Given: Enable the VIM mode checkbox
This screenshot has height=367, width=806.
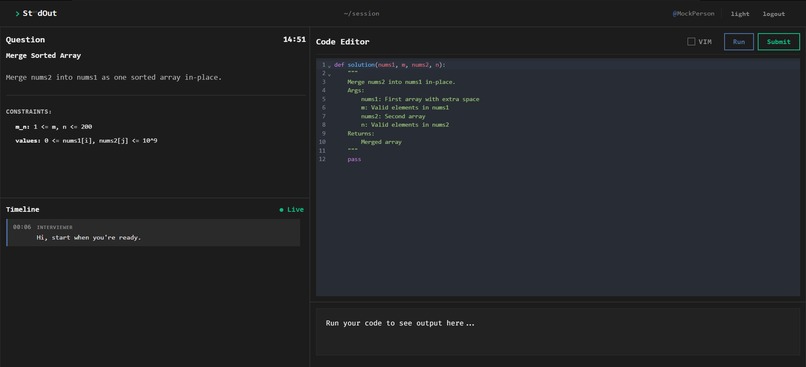Looking at the screenshot, I should click(x=691, y=42).
